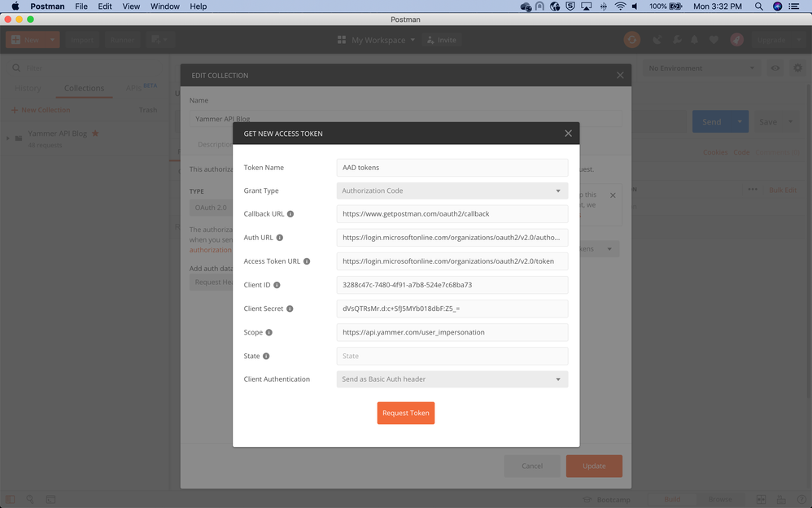Click the blue Send button
The width and height of the screenshot is (812, 508).
[712, 122]
